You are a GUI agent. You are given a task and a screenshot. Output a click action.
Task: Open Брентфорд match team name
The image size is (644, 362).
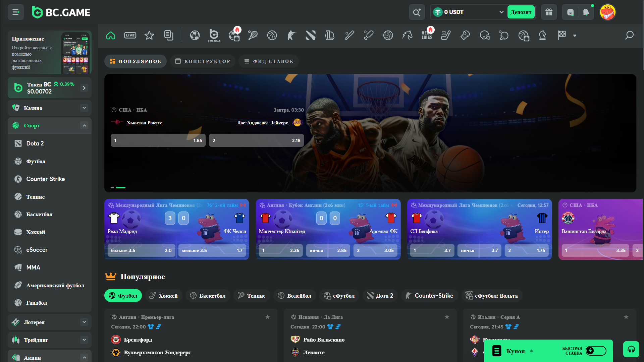click(x=138, y=340)
